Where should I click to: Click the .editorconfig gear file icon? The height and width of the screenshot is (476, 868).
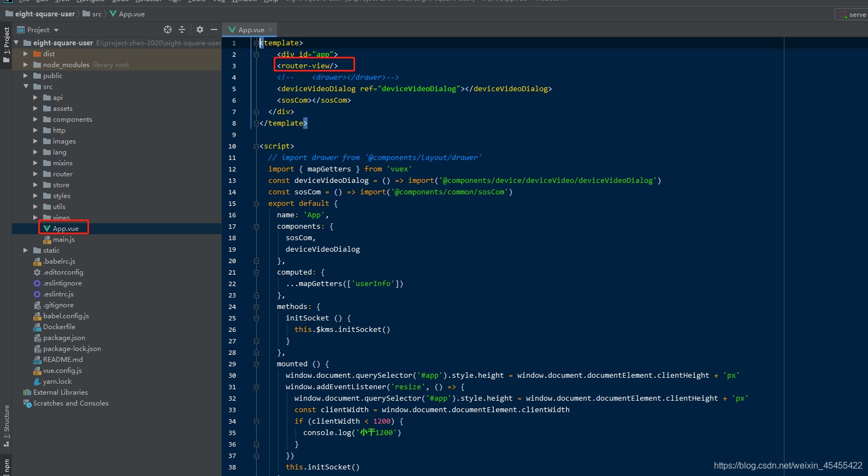point(37,272)
